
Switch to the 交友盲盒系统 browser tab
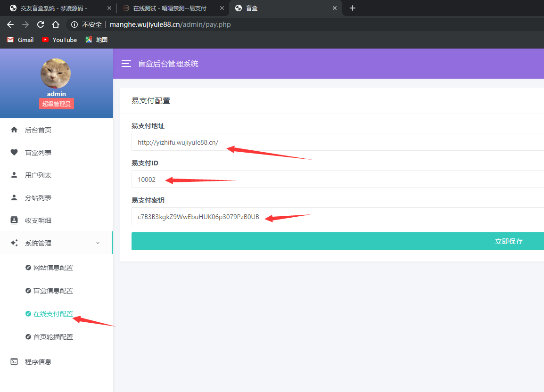click(x=53, y=8)
